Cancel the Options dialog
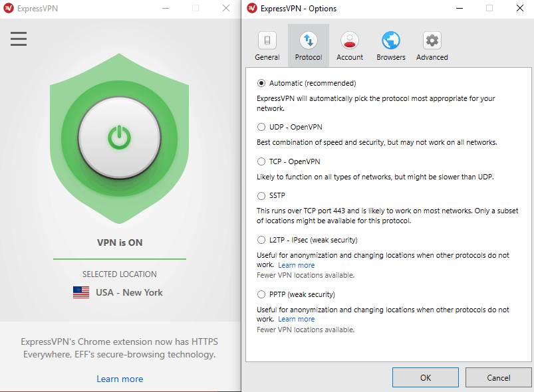The height and width of the screenshot is (392, 534). [x=498, y=377]
